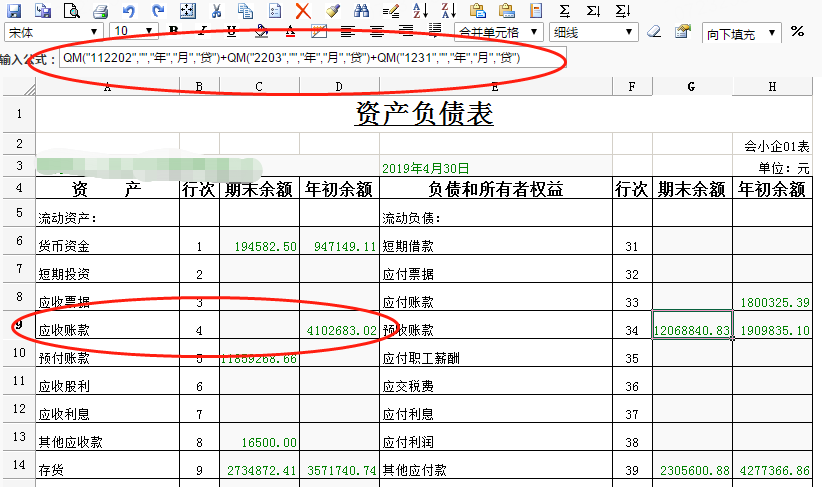Screen dimensions: 822x487
Task: Open the 向下填充 fill down dropdown
Action: click(x=741, y=34)
